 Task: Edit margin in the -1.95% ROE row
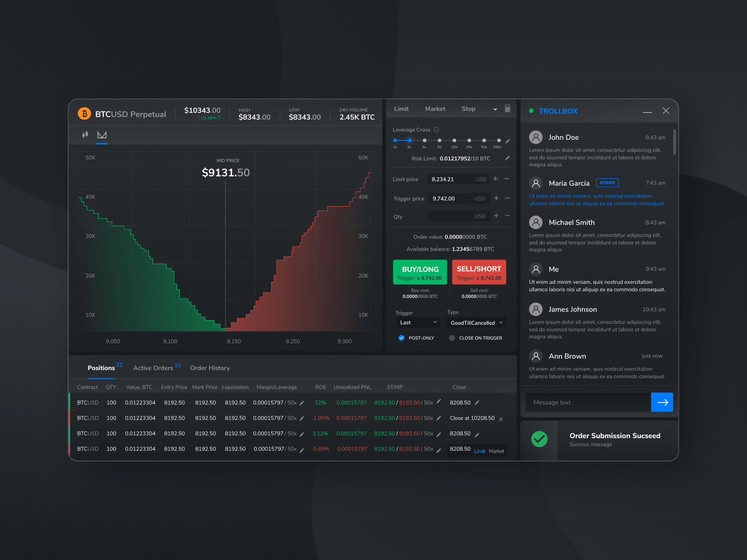[302, 419]
